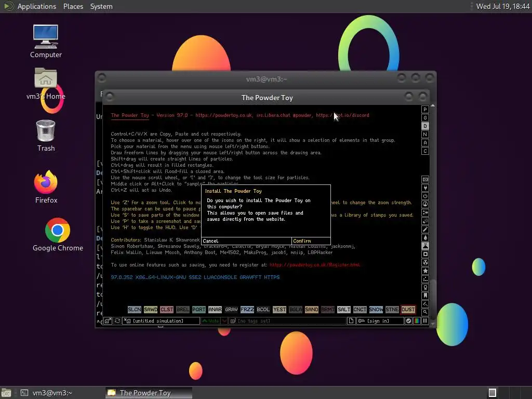Image resolution: width=532 pixels, height=399 pixels.
Task: Select the STNE element
Action: 392,310
